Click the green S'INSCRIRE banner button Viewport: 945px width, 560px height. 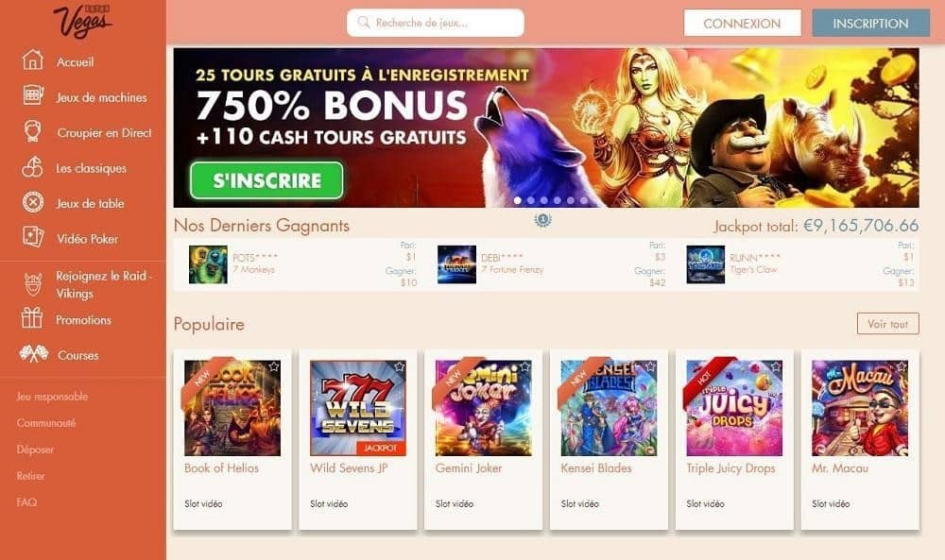(x=266, y=180)
